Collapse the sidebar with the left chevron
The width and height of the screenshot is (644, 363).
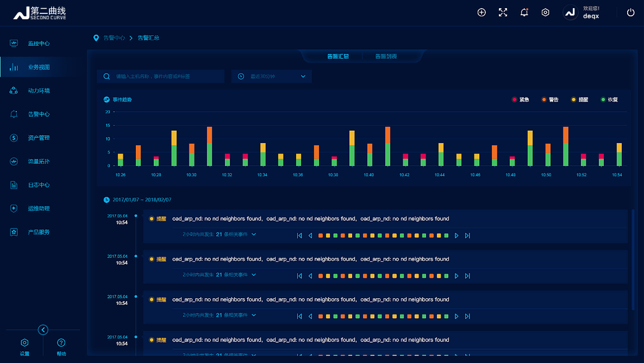tap(43, 330)
